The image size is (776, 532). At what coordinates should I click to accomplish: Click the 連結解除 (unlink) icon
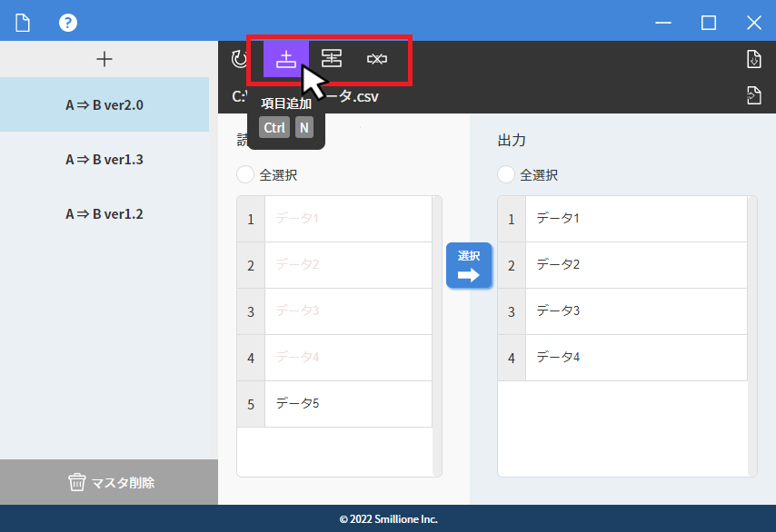[376, 58]
